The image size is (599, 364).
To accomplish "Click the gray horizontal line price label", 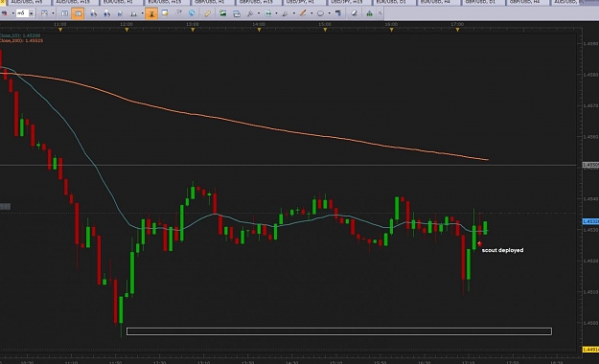I will pyautogui.click(x=590, y=165).
